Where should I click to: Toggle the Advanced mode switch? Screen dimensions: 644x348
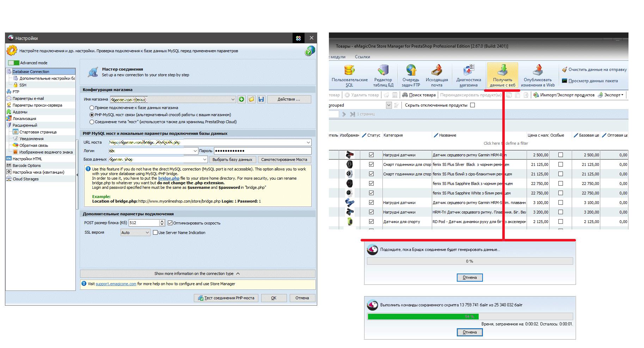coord(14,63)
